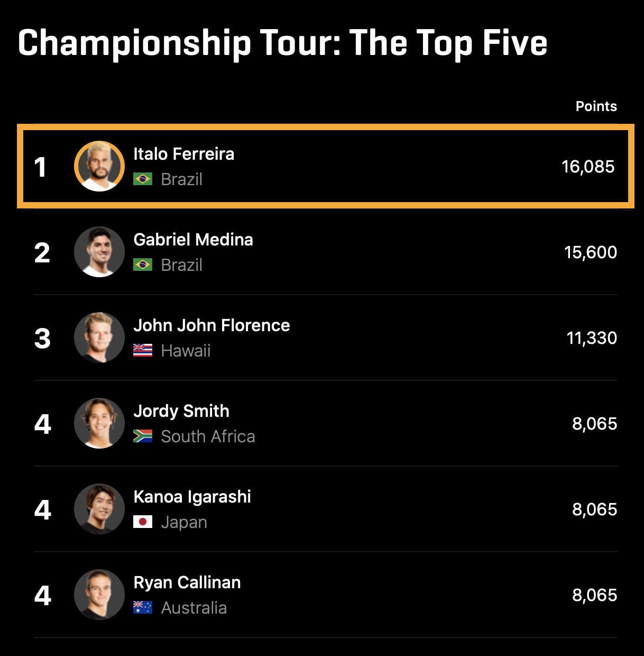Click the Japan flag icon
Screen dimensions: 644x656
[x=143, y=522]
